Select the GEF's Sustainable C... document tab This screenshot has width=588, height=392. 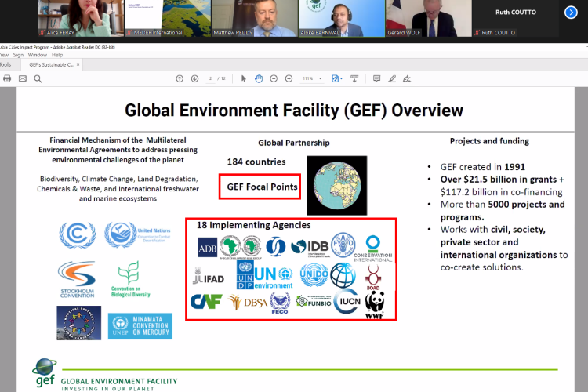click(x=52, y=64)
